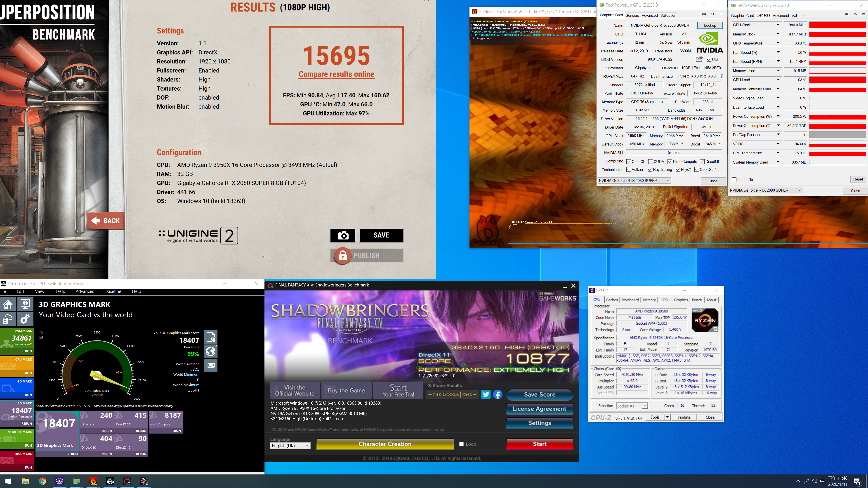Switch to chart view small icon
The width and height of the screenshot is (868, 488).
[x=41, y=337]
